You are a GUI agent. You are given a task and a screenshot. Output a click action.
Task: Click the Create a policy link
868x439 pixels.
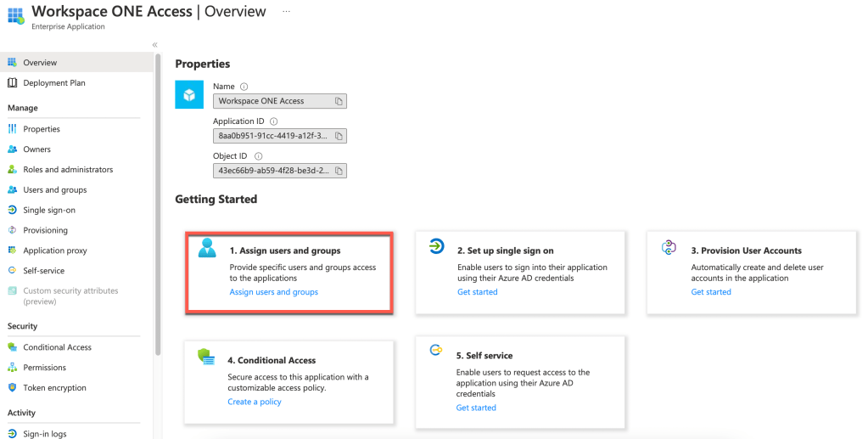coord(254,402)
